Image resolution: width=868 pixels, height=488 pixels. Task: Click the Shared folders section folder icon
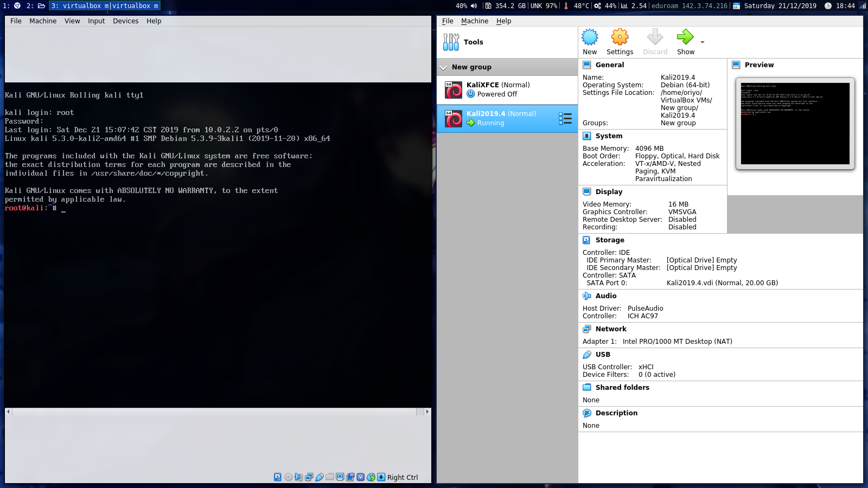(586, 388)
